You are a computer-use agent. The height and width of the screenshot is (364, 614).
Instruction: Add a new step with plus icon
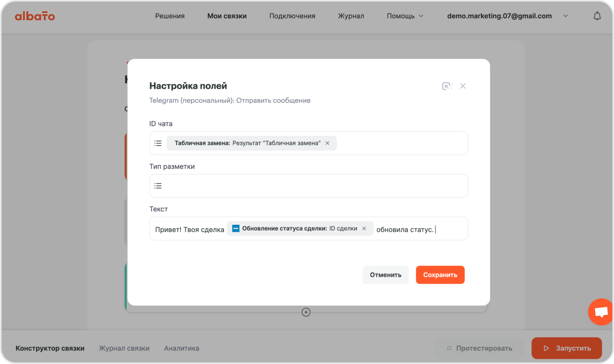point(306,312)
